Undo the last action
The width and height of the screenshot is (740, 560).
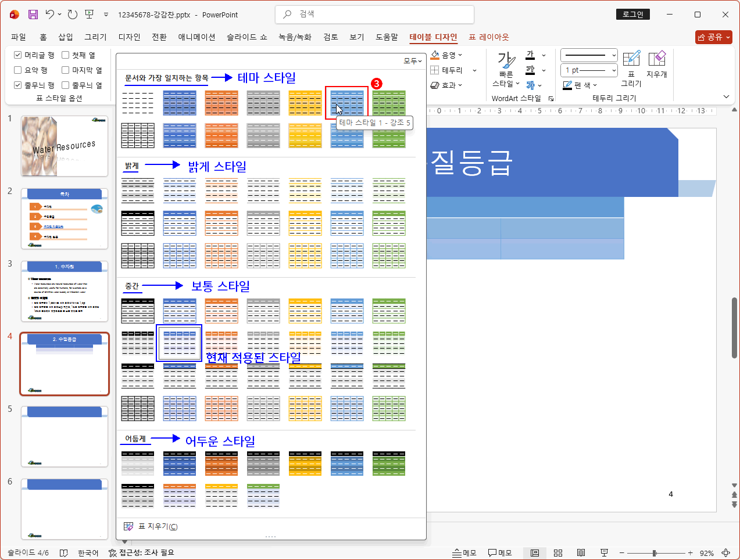(x=50, y=15)
